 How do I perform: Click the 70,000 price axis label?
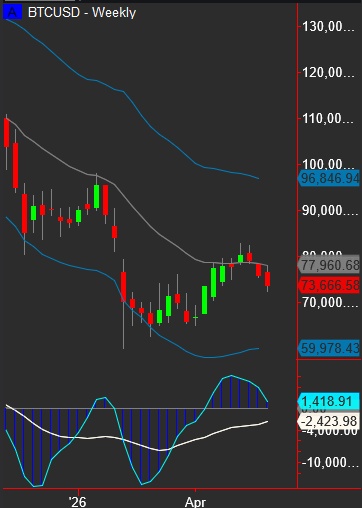pyautogui.click(x=330, y=303)
